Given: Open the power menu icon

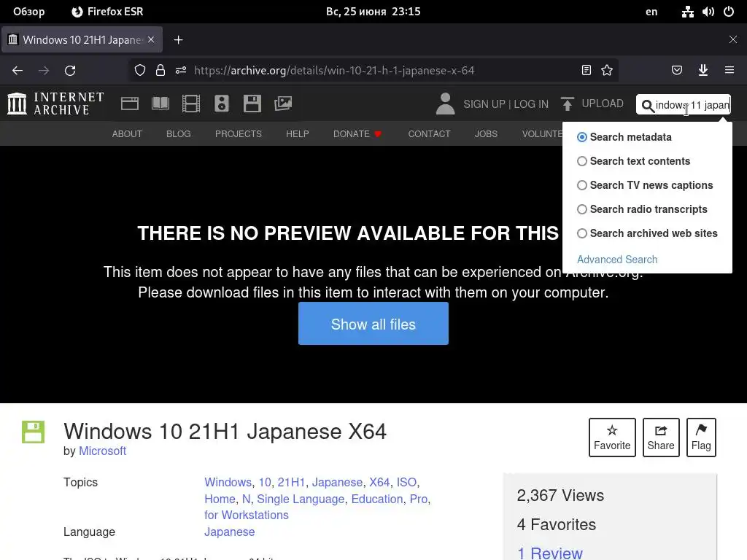Looking at the screenshot, I should [729, 12].
